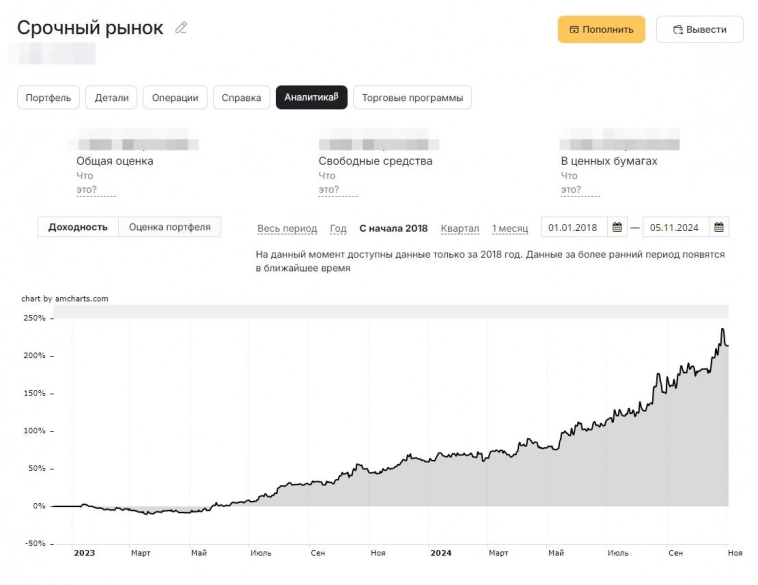The image size is (758, 585).
Task: Toggle chart to Оценка портфеля view
Action: (170, 227)
